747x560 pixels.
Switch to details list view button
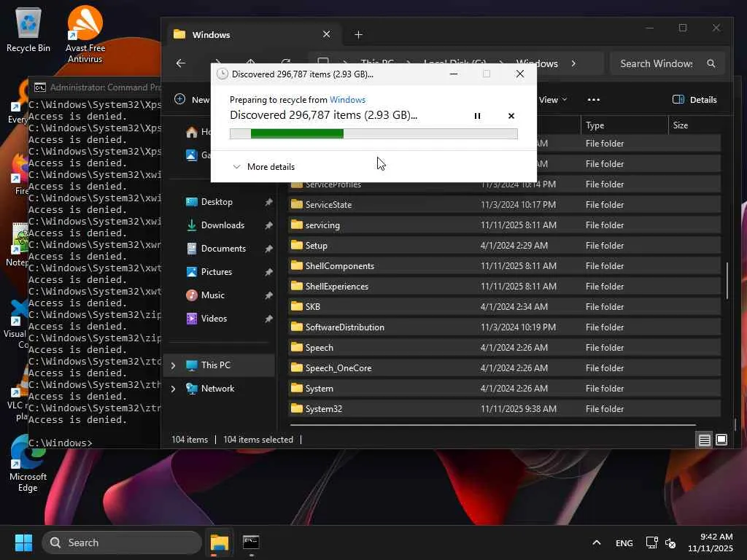pos(704,440)
